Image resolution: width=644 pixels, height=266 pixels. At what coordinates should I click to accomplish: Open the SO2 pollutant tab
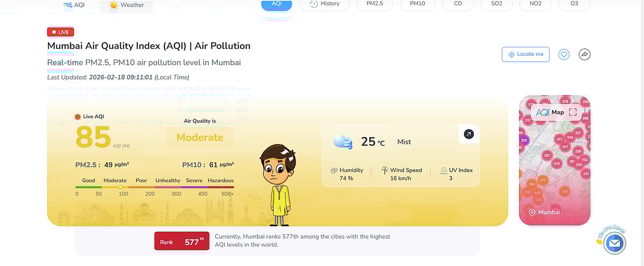point(496,4)
